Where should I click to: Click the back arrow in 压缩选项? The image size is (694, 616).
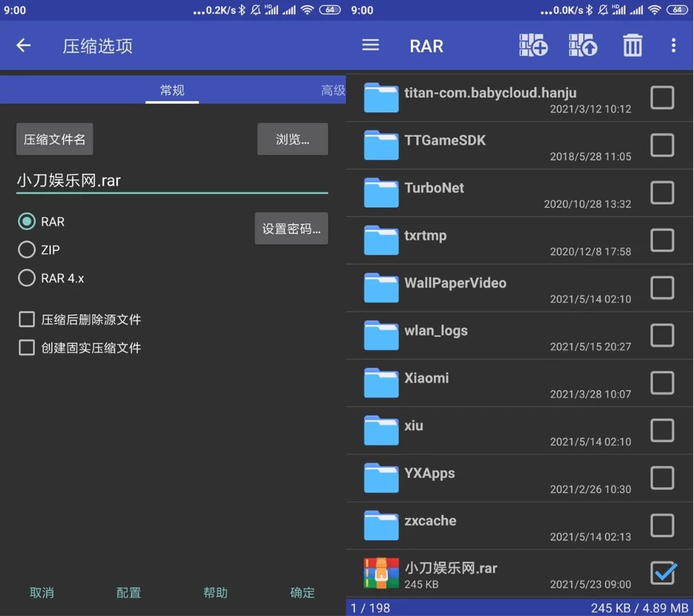point(23,45)
